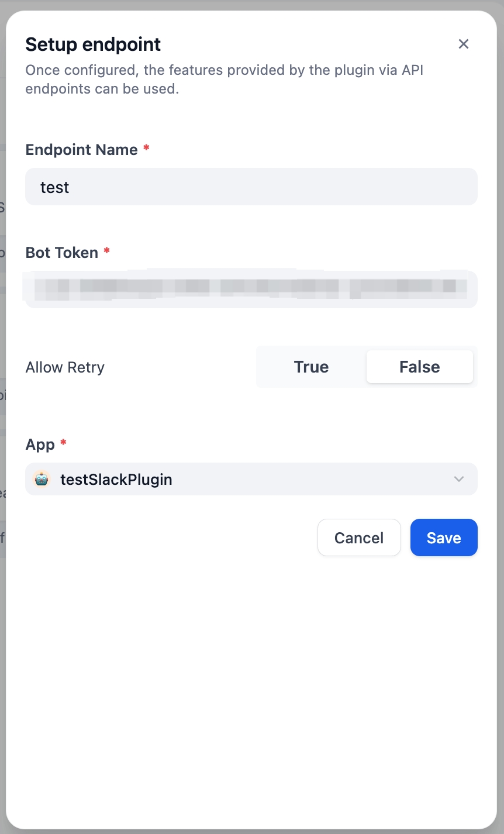Select False for Allow Retry
Image resolution: width=504 pixels, height=834 pixels.
pos(419,367)
